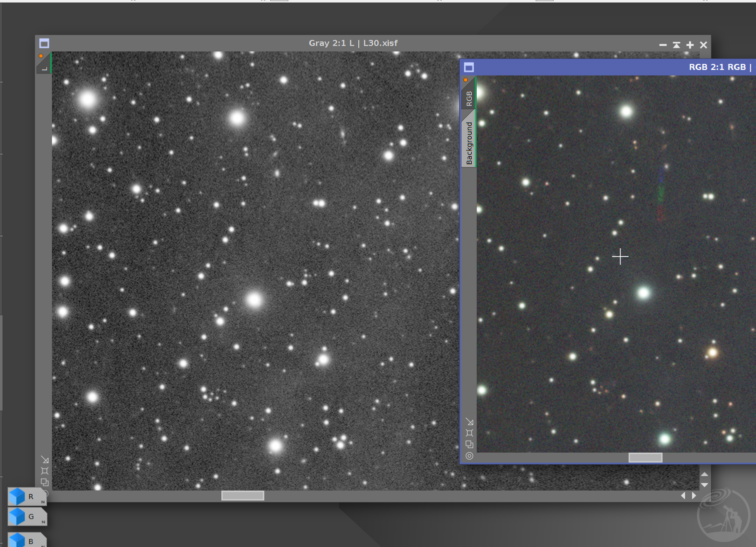The height and width of the screenshot is (547, 756).
Task: Click the orange star in RGB image
Action: point(713,353)
